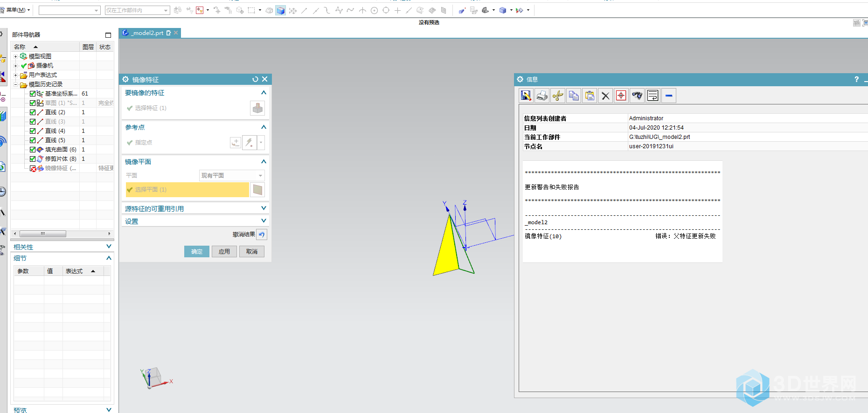Click the yellow triangular surface in viewport

tap(448, 252)
